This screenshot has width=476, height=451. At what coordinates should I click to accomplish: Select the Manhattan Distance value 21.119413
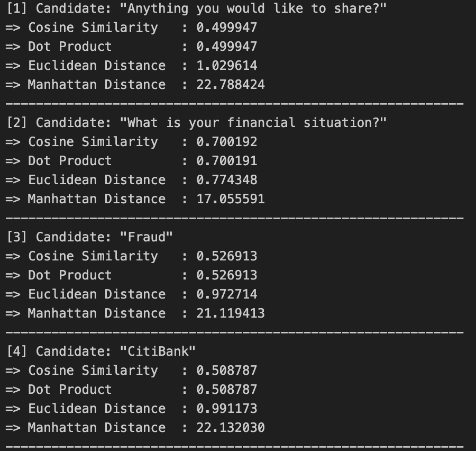pos(230,313)
